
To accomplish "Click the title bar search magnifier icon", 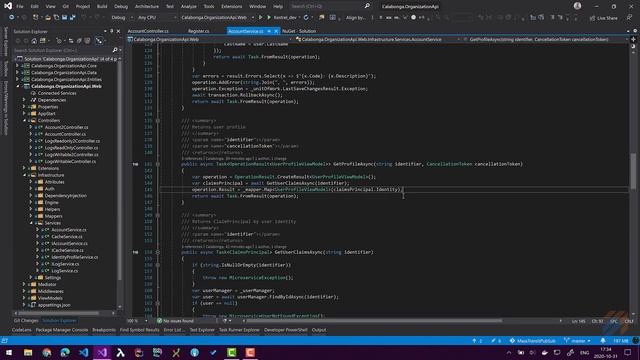I will click(x=367, y=6).
